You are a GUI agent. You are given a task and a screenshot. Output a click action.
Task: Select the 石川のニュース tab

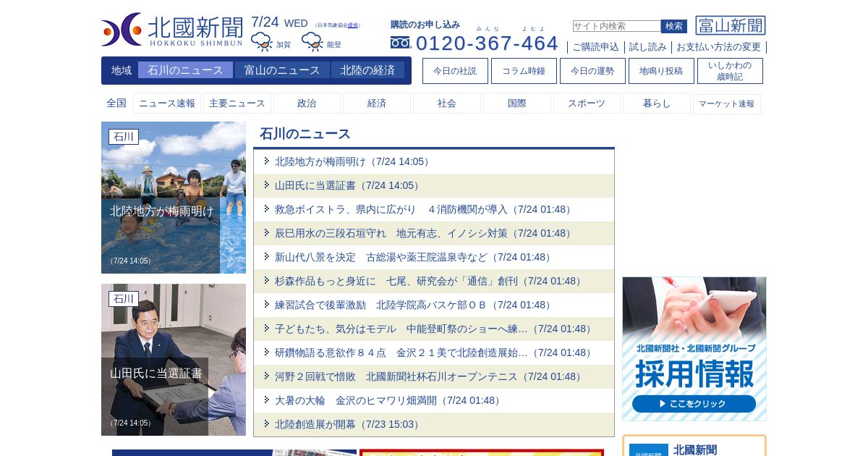[x=185, y=70]
